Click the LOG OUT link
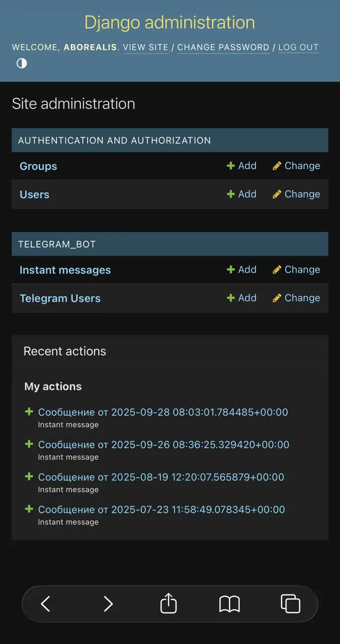The image size is (340, 644). point(298,47)
